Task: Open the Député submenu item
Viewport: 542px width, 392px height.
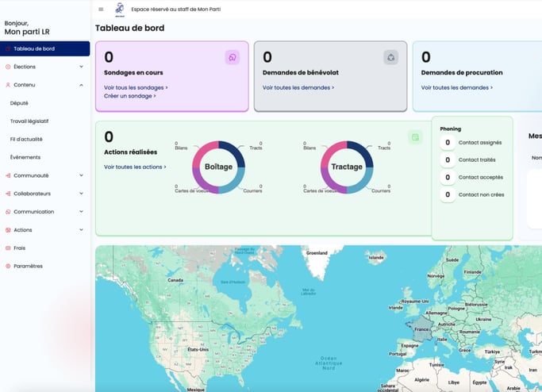Action: [x=19, y=103]
